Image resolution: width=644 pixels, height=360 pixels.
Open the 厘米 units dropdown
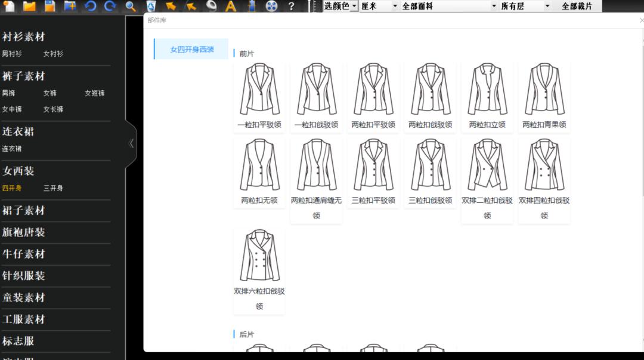click(378, 5)
